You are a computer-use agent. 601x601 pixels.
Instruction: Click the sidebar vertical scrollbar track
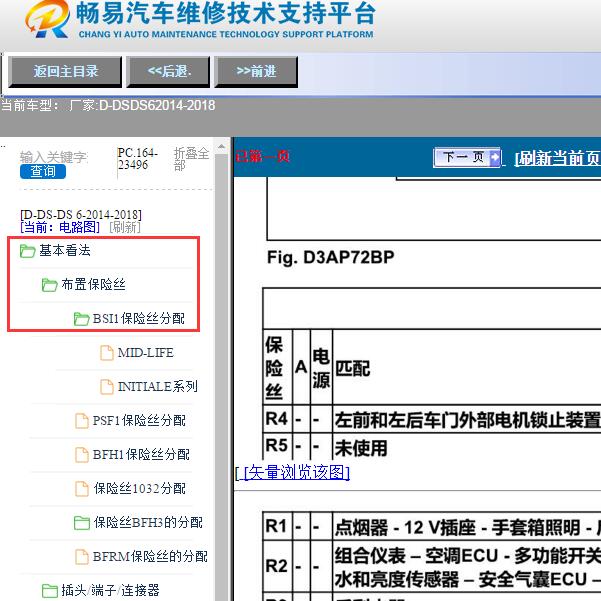click(x=221, y=377)
